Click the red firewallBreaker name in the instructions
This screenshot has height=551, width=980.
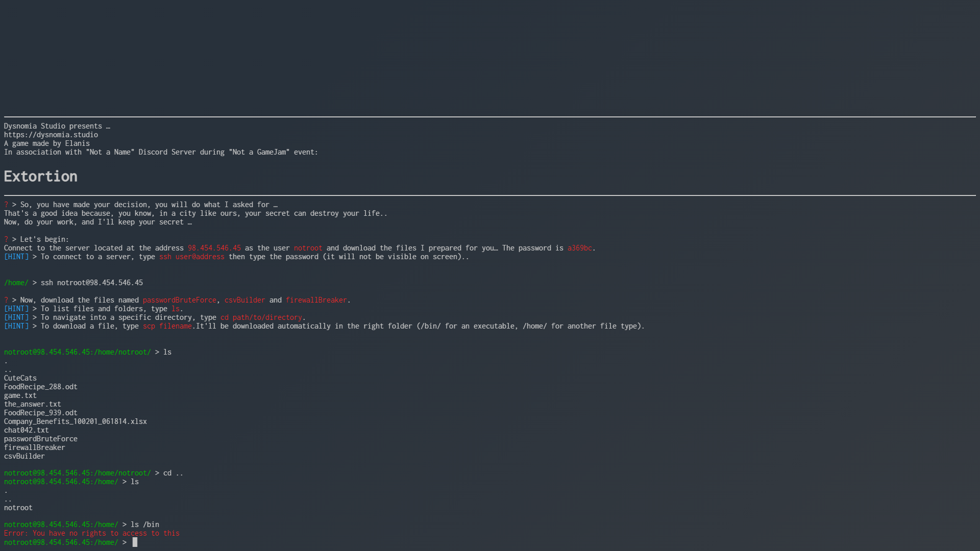click(x=316, y=300)
